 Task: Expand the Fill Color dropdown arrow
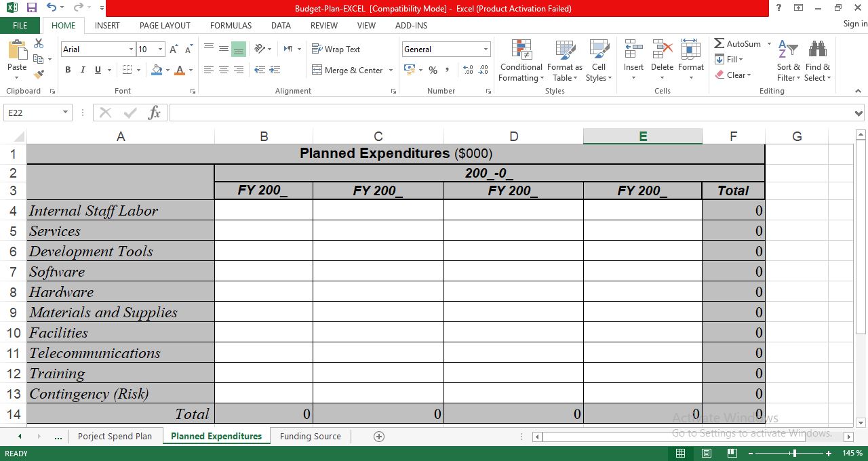pos(167,70)
